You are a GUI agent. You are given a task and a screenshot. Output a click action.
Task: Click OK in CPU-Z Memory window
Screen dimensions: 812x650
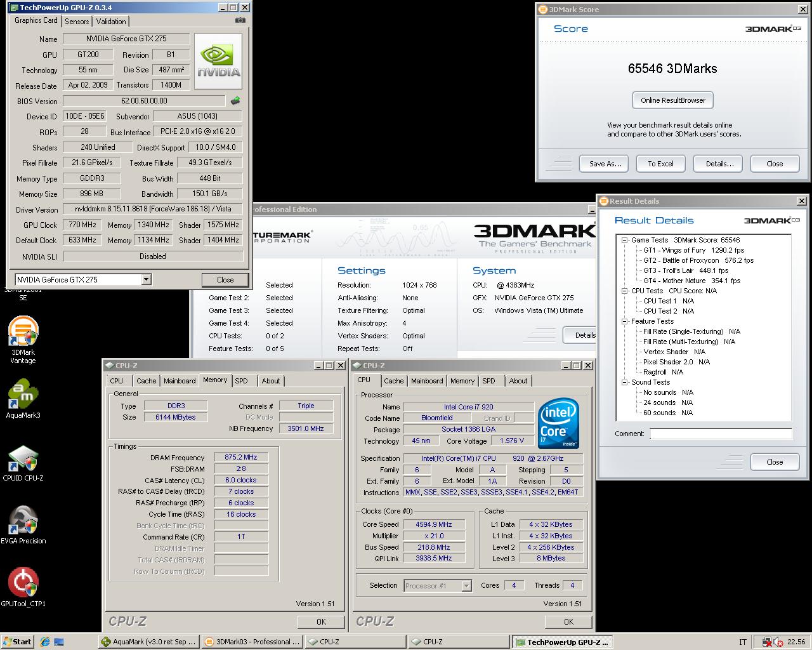[321, 622]
